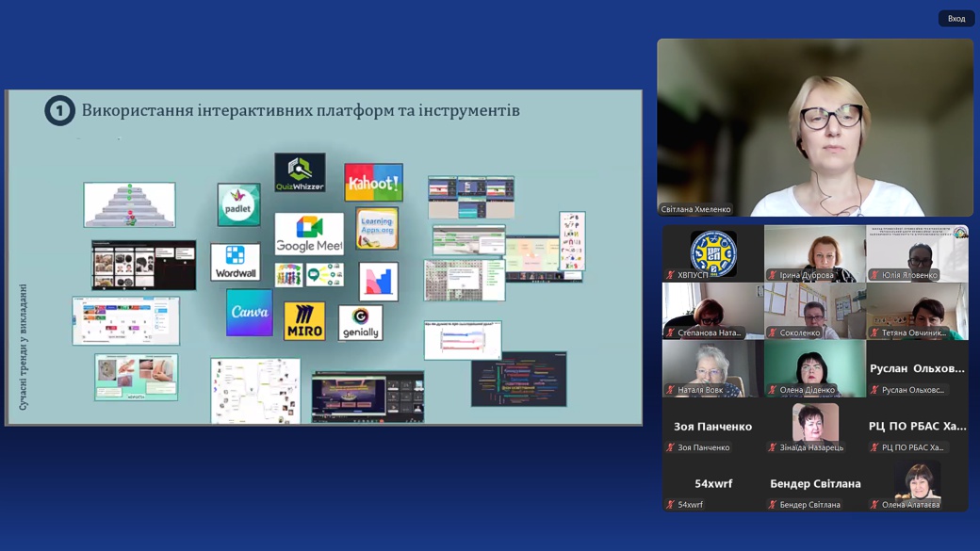Open Юлія Яловенко's video tile
This screenshot has height=551, width=980.
918,253
